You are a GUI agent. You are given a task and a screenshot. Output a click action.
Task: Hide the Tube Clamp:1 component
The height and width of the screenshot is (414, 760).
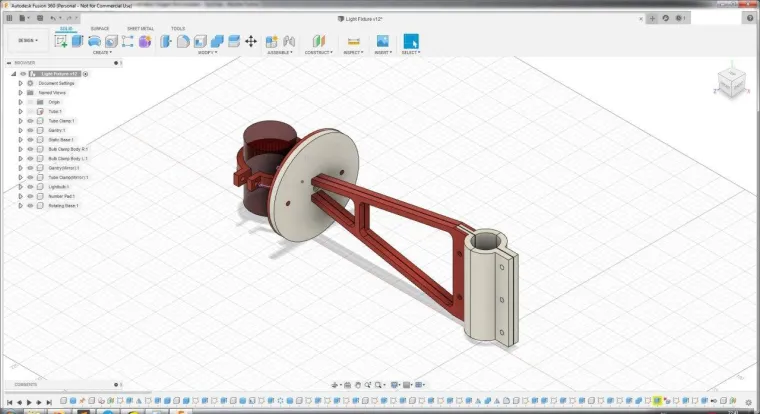tap(30, 121)
